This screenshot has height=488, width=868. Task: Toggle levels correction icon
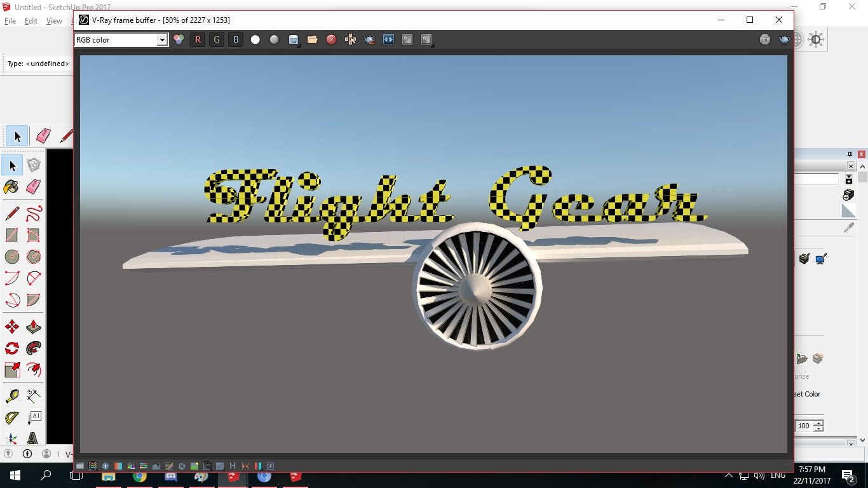[156, 466]
